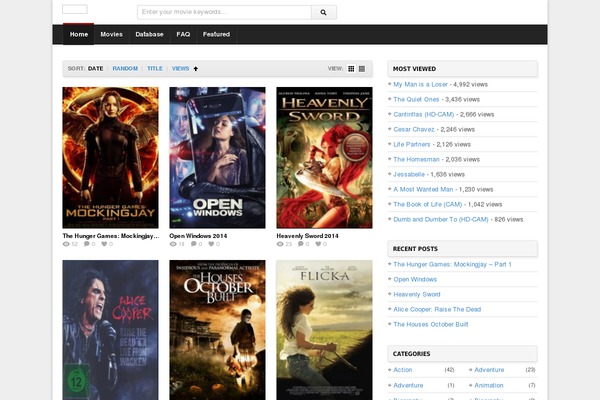600x400 pixels.
Task: Open 'Open Windows 2014' title link
Action: (x=198, y=236)
